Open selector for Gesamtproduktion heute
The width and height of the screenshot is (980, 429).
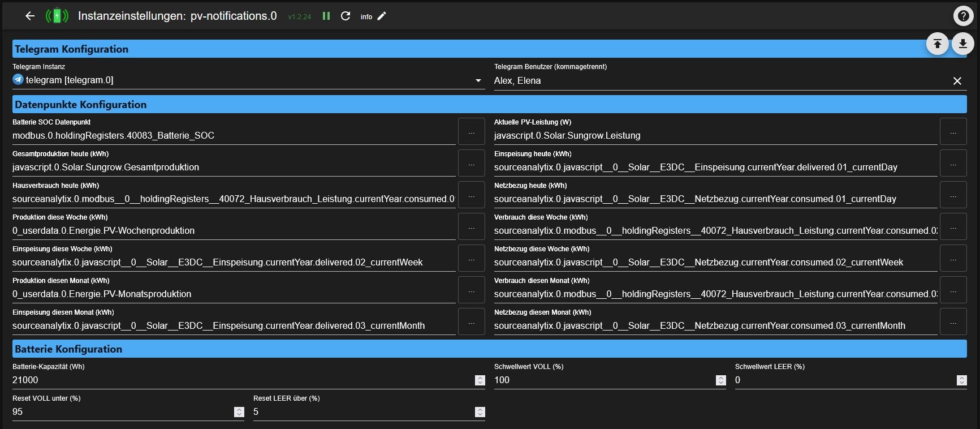click(x=471, y=164)
